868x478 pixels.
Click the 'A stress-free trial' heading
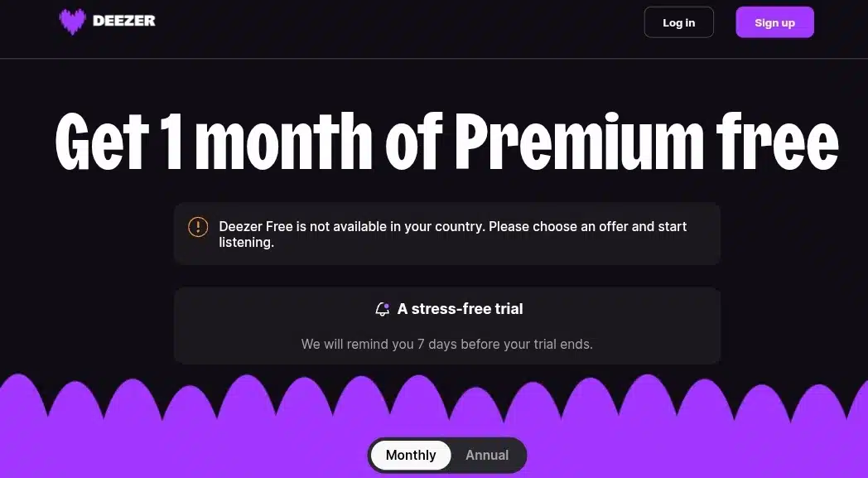[x=460, y=309]
